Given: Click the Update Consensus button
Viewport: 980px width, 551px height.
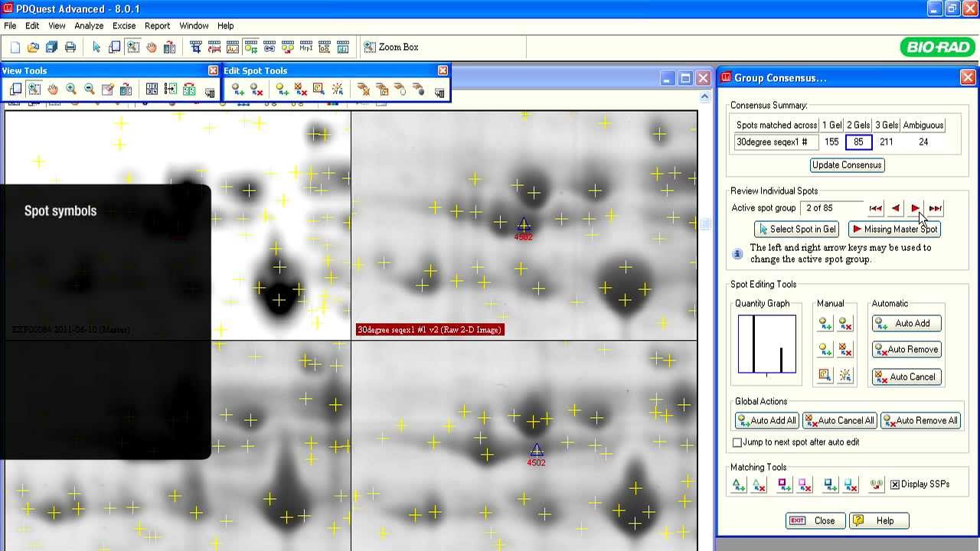Looking at the screenshot, I should point(847,165).
